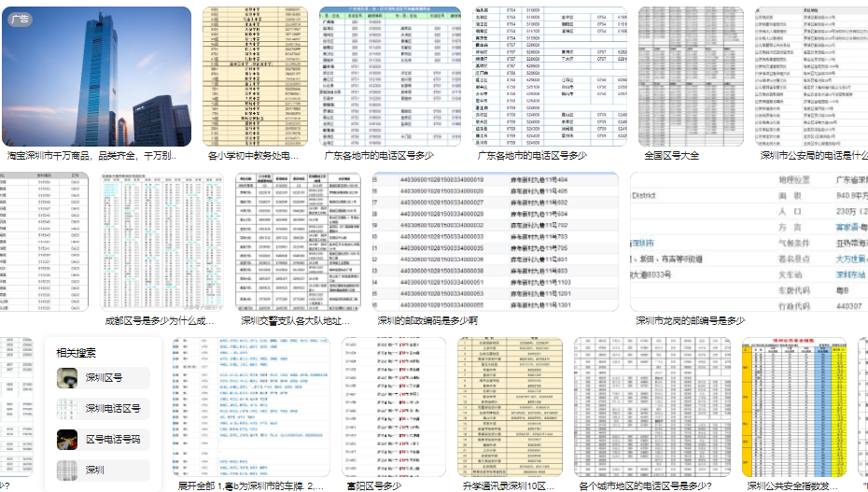Select the 深圳电话区号 related search thumbnail icon
This screenshot has width=868, height=492.
67,408
